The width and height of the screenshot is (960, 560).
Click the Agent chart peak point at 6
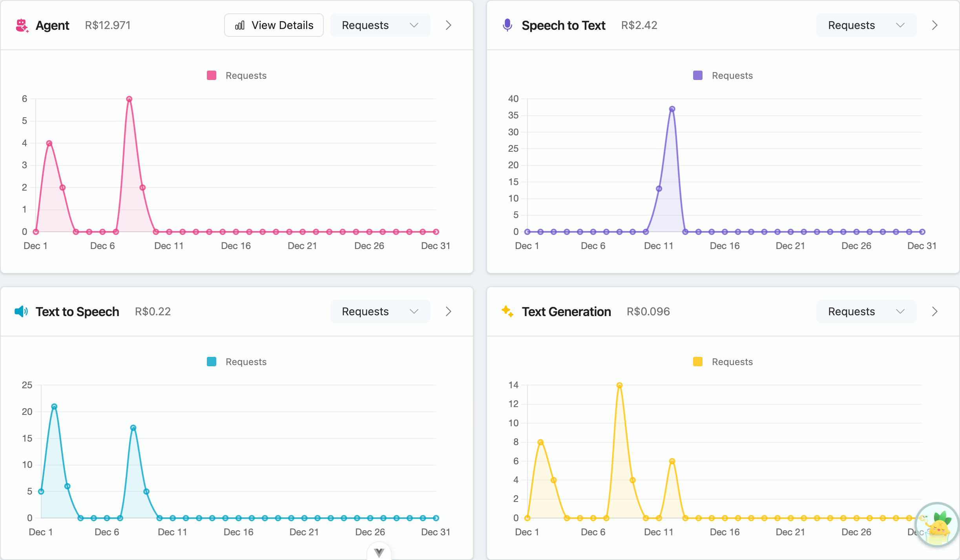(x=129, y=99)
